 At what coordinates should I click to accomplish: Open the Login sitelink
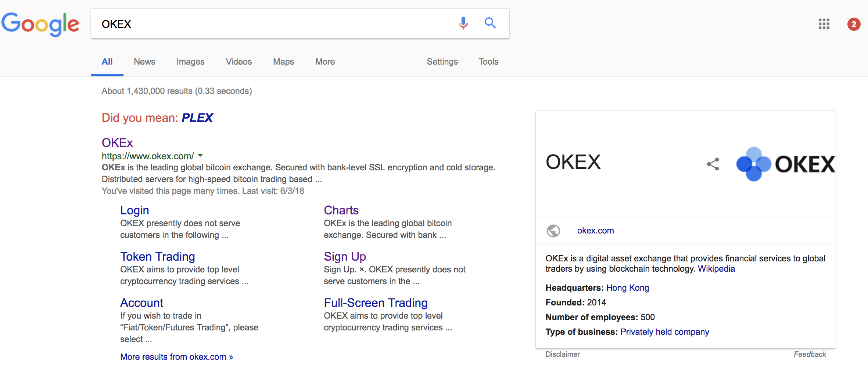pos(134,210)
